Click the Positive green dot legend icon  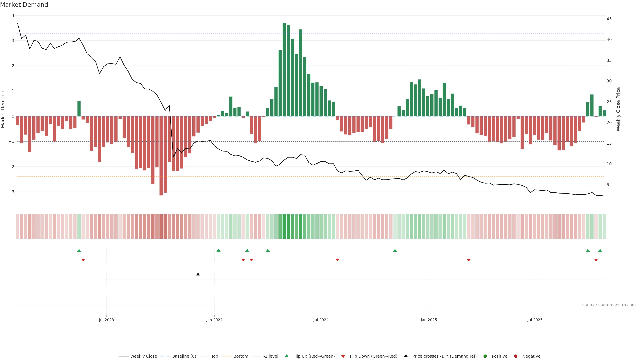tap(485, 356)
